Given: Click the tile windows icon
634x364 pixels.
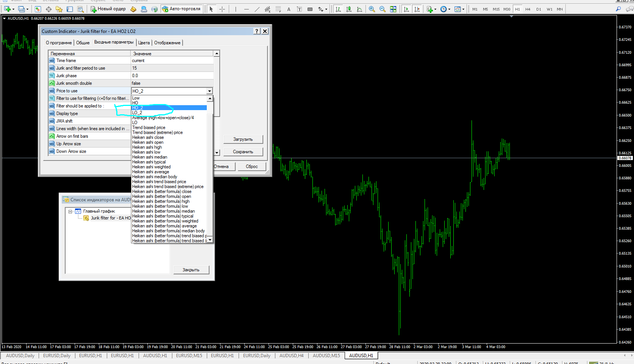Looking at the screenshot, I should point(393,9).
